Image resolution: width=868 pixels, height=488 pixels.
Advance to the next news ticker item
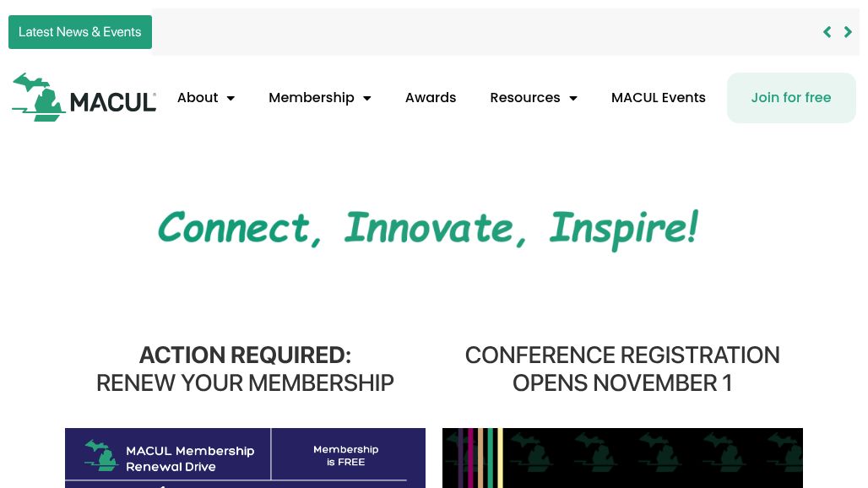[848, 32]
